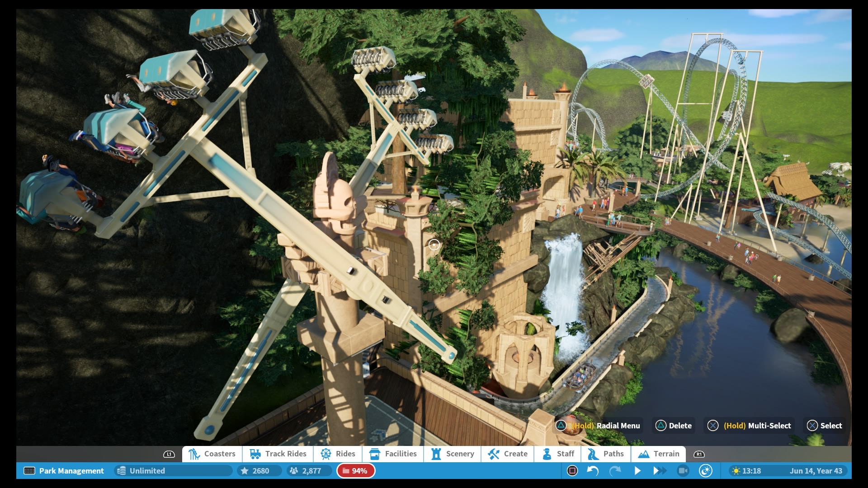Click the L1 shoulder button indicator
868x488 pixels.
(x=169, y=454)
